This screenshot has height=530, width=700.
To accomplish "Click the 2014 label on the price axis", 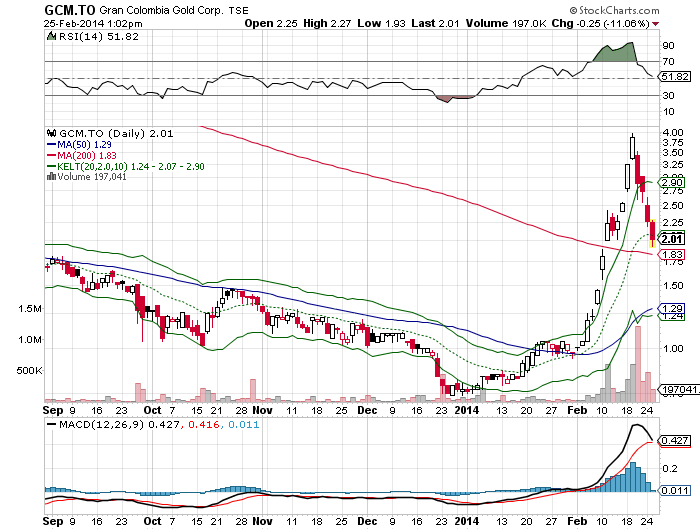I will [x=466, y=410].
